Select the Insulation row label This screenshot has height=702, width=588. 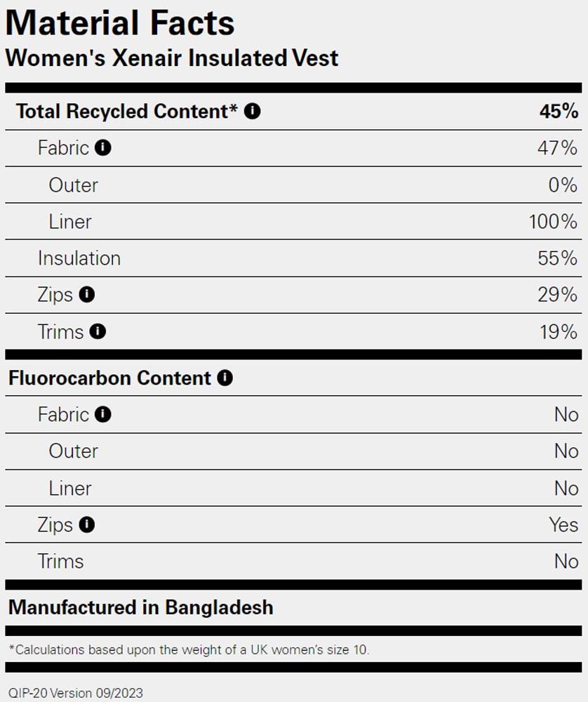point(79,258)
